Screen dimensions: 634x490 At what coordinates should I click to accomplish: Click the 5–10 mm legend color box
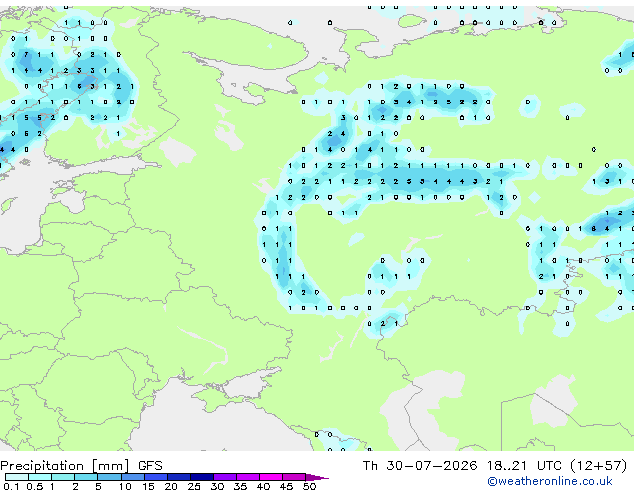[109, 477]
